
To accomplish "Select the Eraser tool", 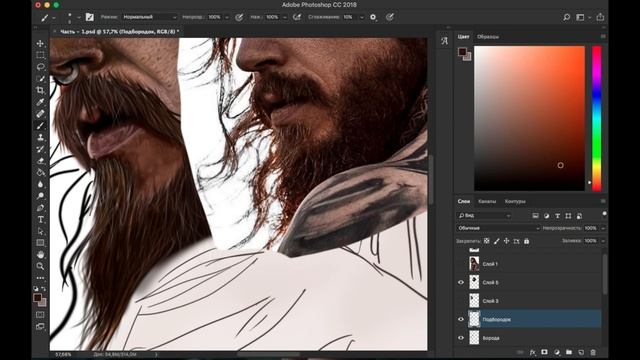I will [x=40, y=161].
